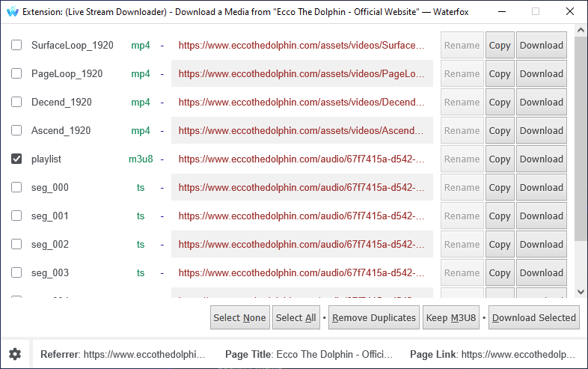Check the Decend_1920 checkbox

click(16, 102)
